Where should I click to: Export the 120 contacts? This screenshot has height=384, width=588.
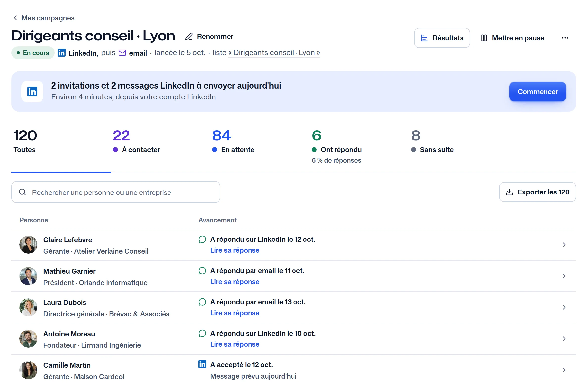click(537, 192)
